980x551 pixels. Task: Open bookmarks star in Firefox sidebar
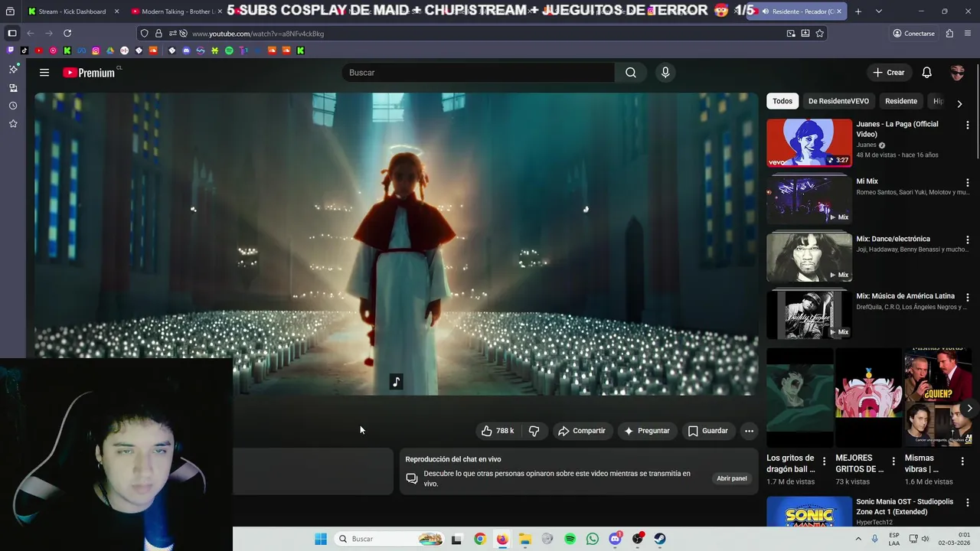tap(13, 123)
